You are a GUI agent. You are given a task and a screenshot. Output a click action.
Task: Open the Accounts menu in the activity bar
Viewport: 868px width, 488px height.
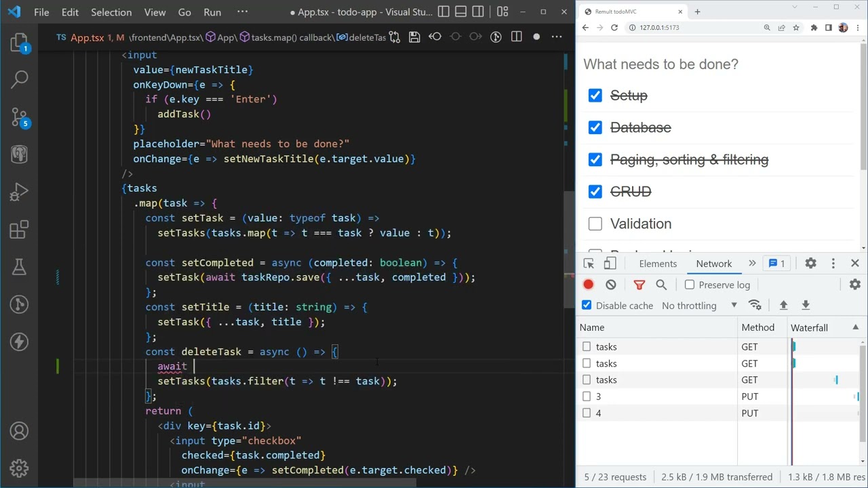point(19,431)
